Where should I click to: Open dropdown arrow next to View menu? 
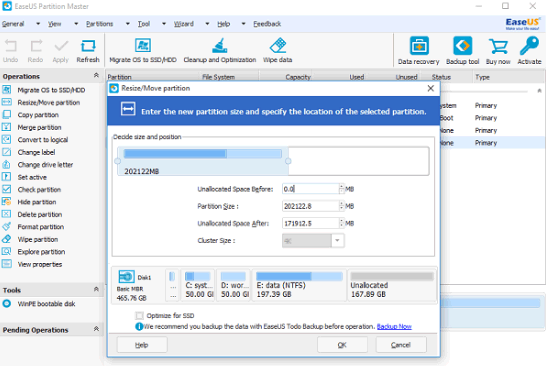pos(76,24)
